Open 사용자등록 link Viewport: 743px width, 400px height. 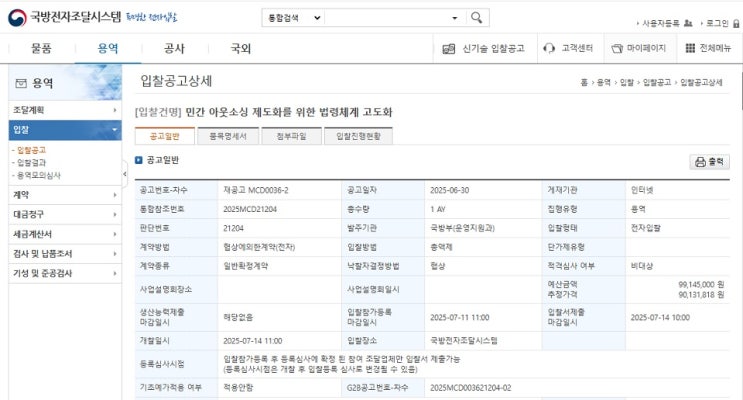[x=660, y=23]
